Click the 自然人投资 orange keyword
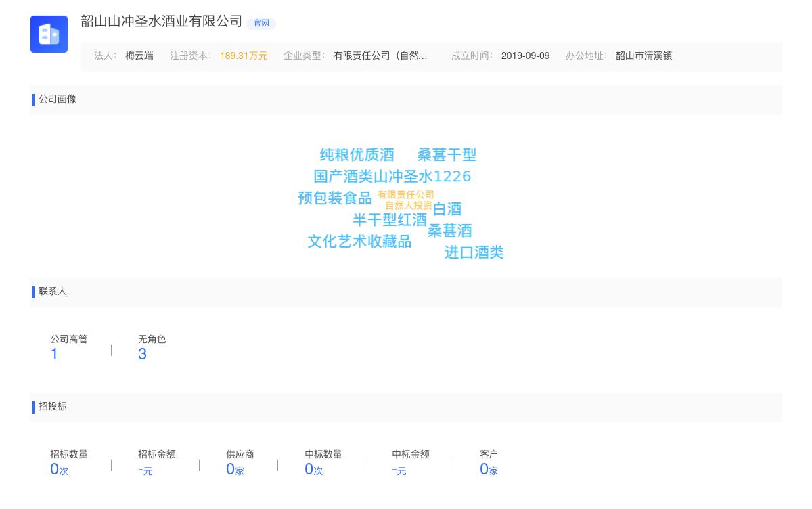The image size is (812, 509). (409, 206)
